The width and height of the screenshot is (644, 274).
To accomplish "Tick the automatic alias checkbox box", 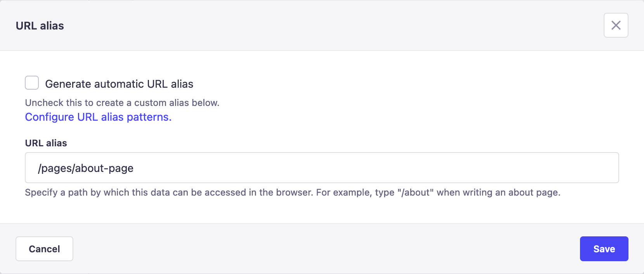I will pos(32,83).
